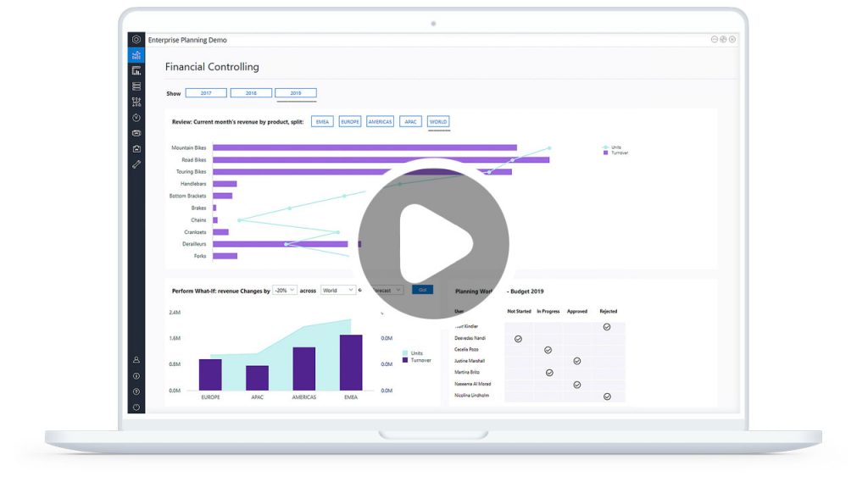The width and height of the screenshot is (868, 488).
Task: Click the "Brakes" product label
Action: (x=198, y=208)
